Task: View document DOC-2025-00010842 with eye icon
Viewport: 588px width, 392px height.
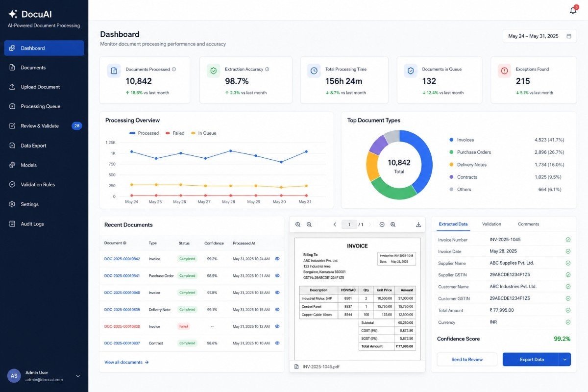Action: click(277, 259)
